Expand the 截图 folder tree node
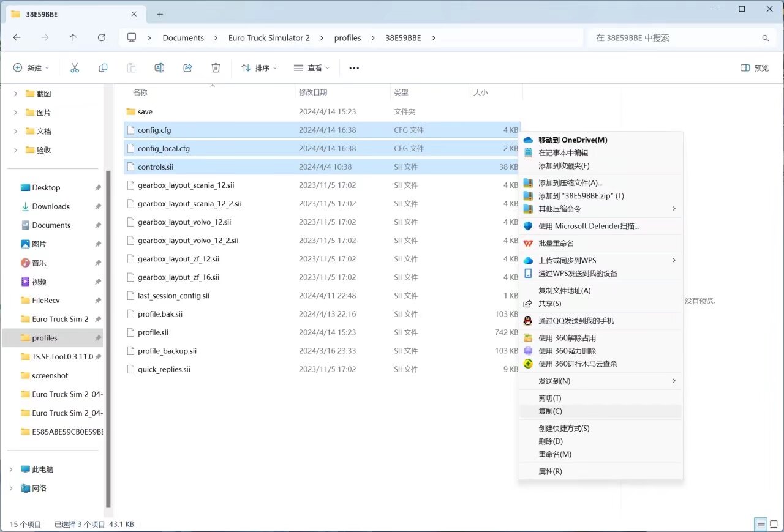The image size is (784, 532). tap(15, 94)
